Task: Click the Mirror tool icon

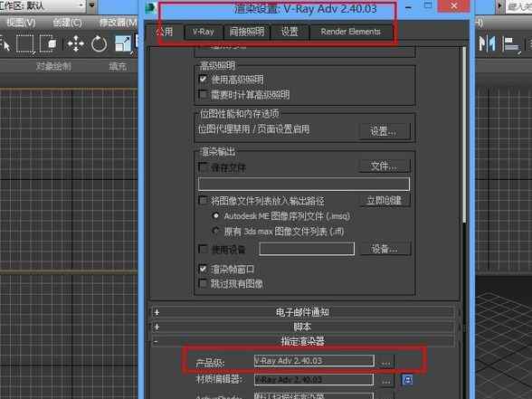Action: 487,43
